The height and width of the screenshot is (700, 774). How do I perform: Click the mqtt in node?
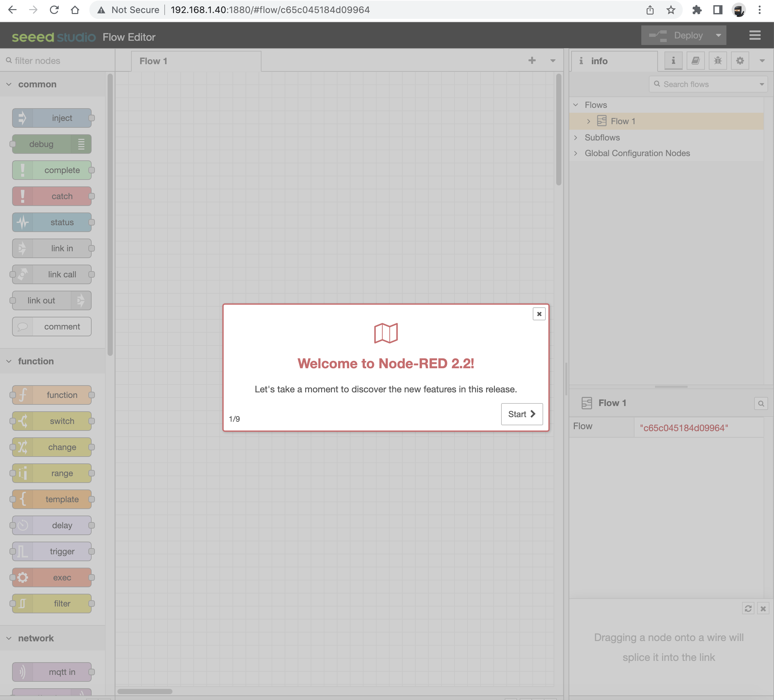52,672
